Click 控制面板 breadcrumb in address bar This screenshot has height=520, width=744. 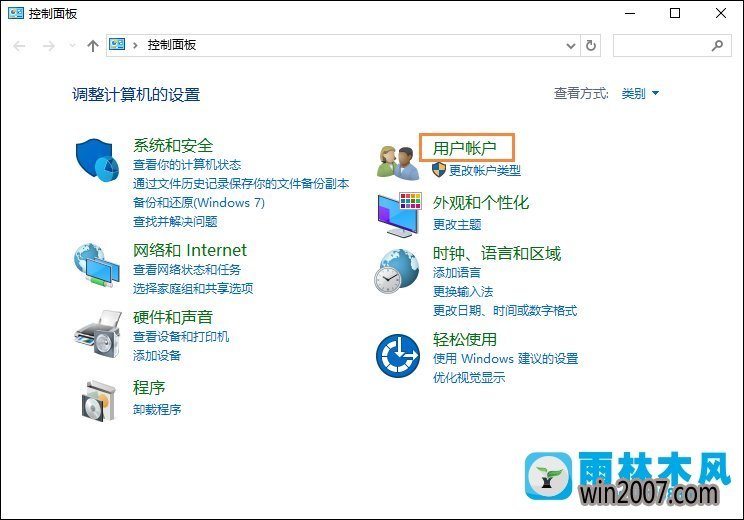[x=172, y=45]
